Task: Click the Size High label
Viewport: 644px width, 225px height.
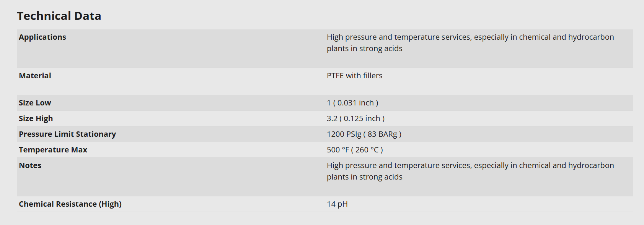Action: [x=36, y=118]
